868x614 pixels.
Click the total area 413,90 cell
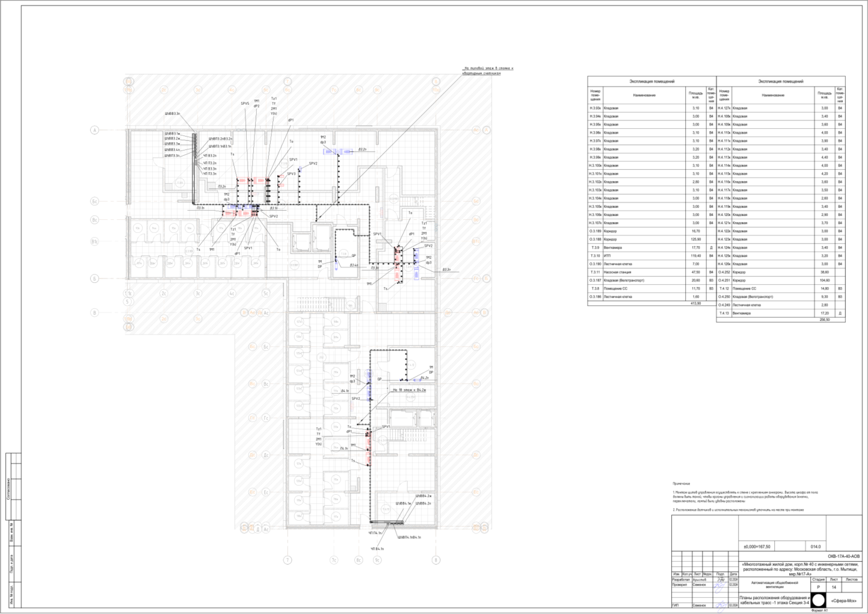695,303
